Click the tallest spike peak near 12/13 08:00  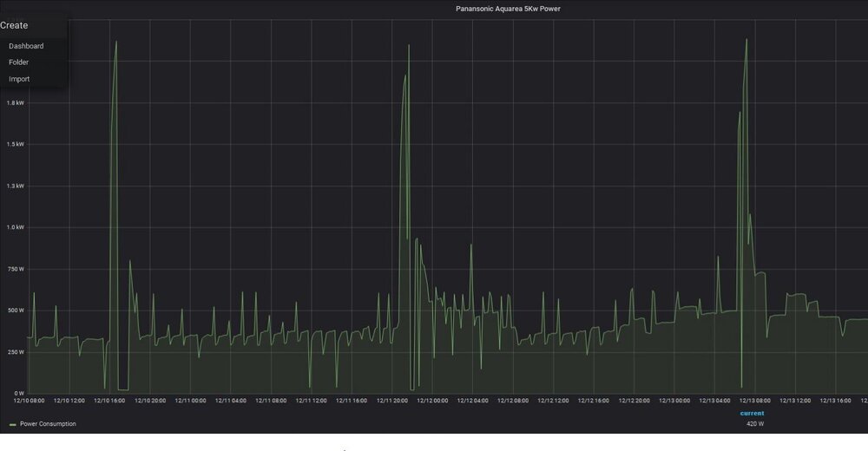tap(746, 40)
